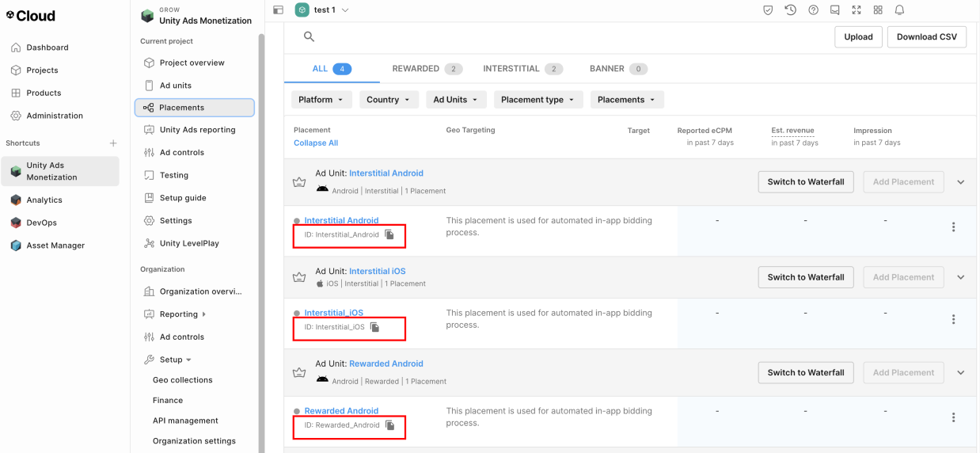Open project Settings

176,221
